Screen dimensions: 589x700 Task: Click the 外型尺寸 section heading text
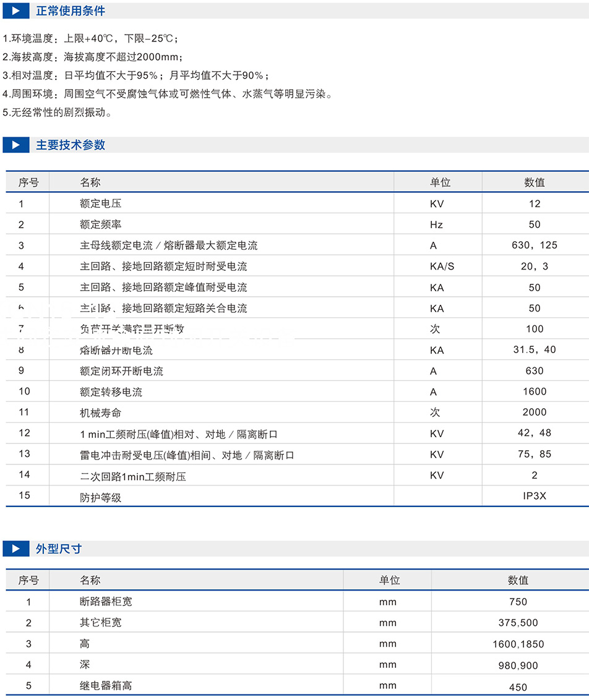pos(58,548)
